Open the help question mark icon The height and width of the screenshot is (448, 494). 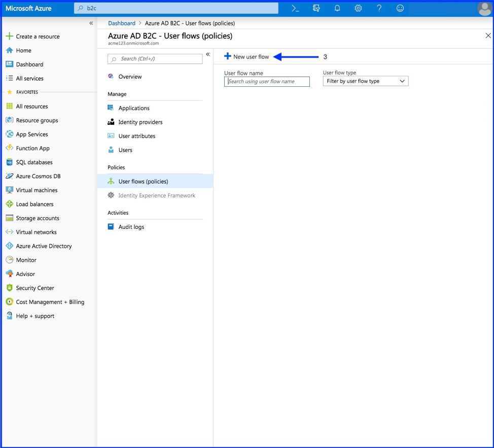point(379,9)
